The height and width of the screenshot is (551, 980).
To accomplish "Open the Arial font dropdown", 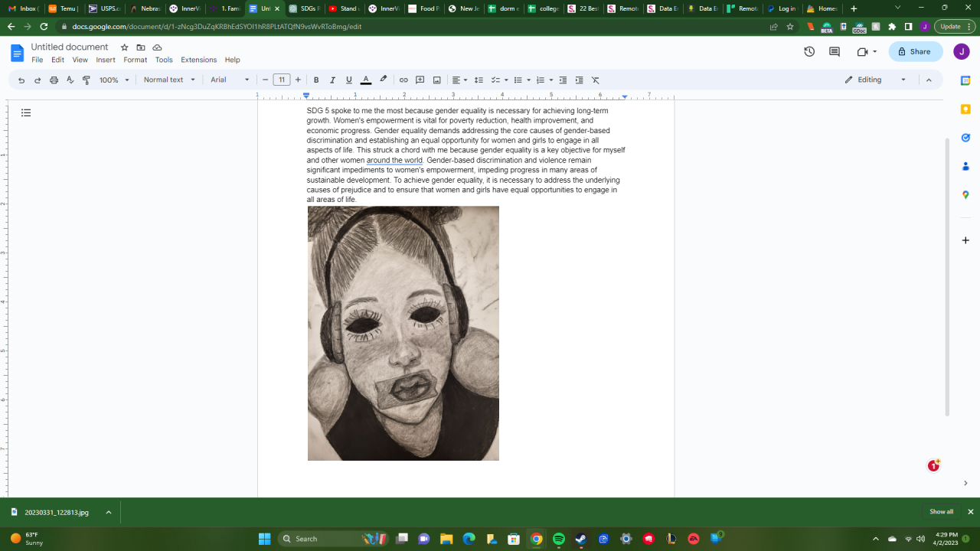I will click(230, 80).
